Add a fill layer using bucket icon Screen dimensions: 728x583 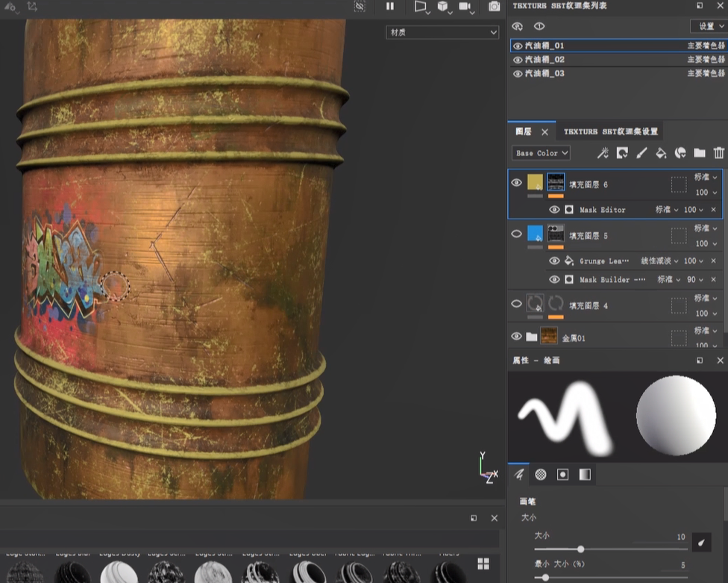(x=661, y=153)
